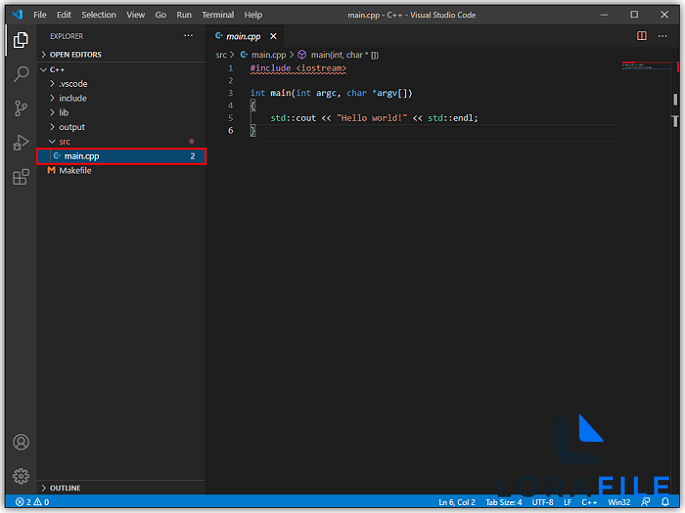Image resolution: width=685 pixels, height=513 pixels.
Task: Change the LF end-of-line setting
Action: tap(567, 502)
